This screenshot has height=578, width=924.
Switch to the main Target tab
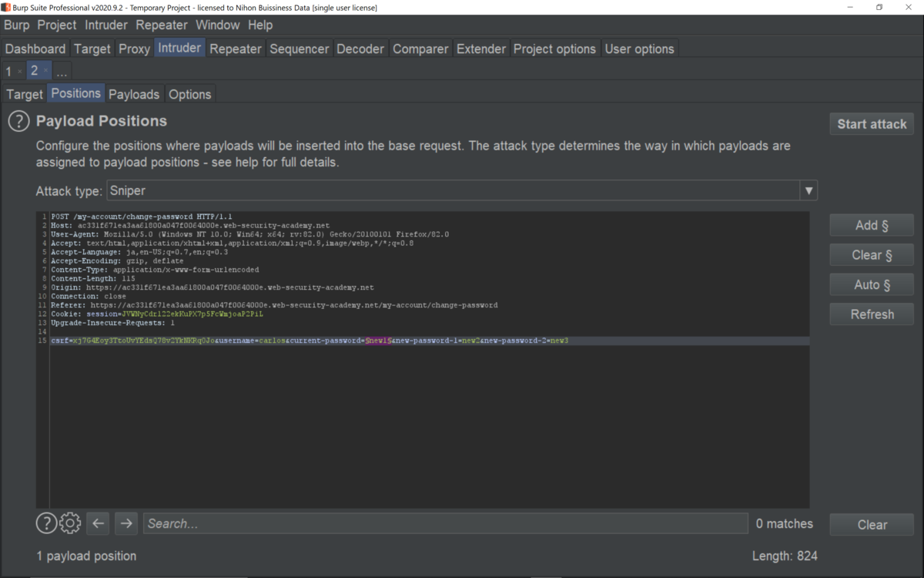92,49
